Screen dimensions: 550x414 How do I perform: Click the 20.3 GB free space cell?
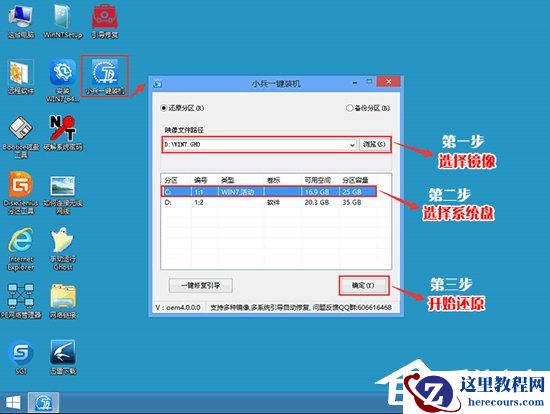point(317,202)
